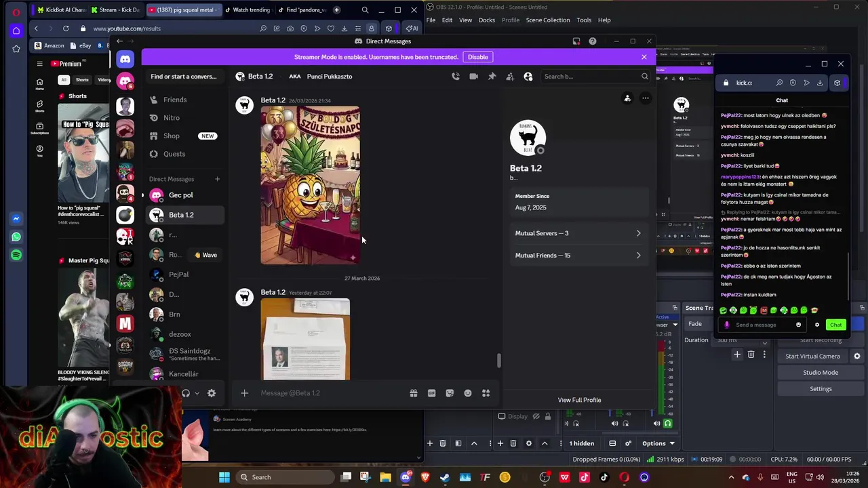Toggle Display source visibility eye in OBS

[x=536, y=416]
